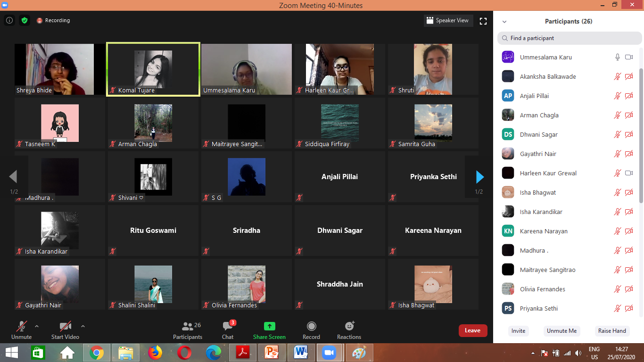644x362 pixels.
Task: Unmute Harleen Kaur Grewal's microphone icon
Action: point(618,173)
